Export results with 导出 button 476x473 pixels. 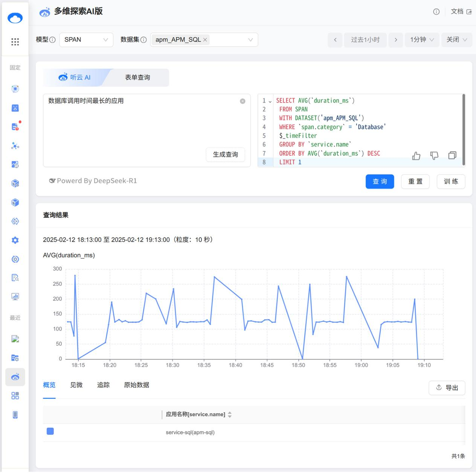[447, 388]
